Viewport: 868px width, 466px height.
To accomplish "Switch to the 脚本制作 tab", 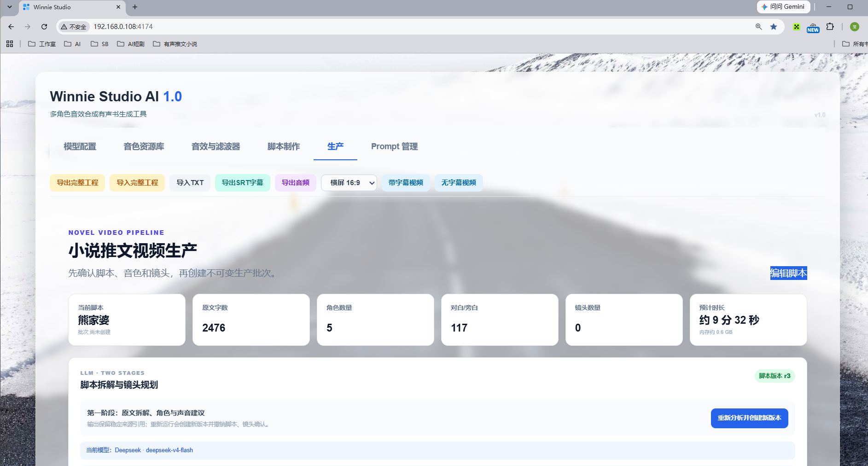I will (284, 146).
